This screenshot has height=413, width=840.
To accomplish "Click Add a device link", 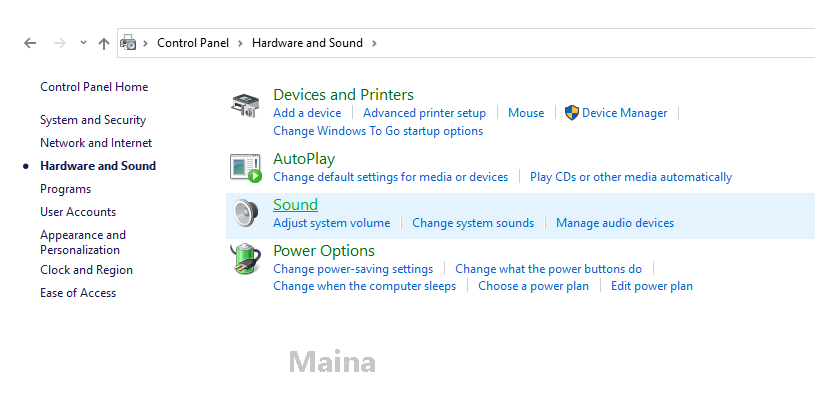I will (307, 113).
